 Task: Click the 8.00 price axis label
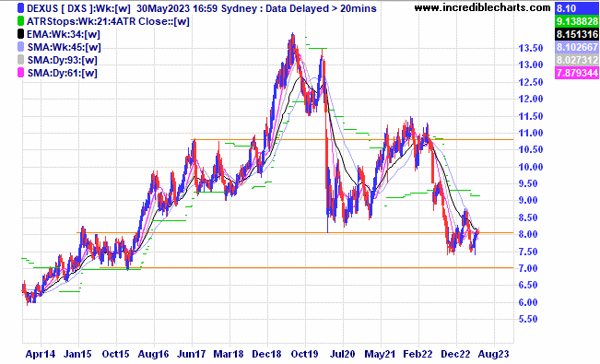click(x=528, y=234)
